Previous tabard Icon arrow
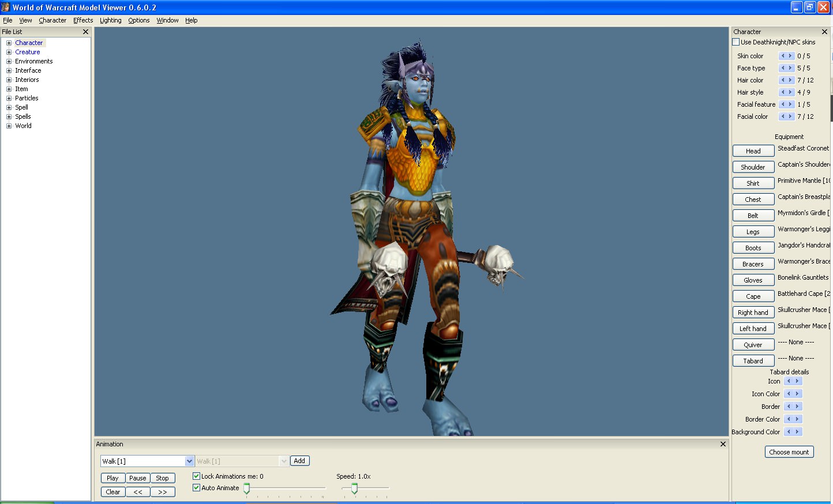 click(789, 381)
